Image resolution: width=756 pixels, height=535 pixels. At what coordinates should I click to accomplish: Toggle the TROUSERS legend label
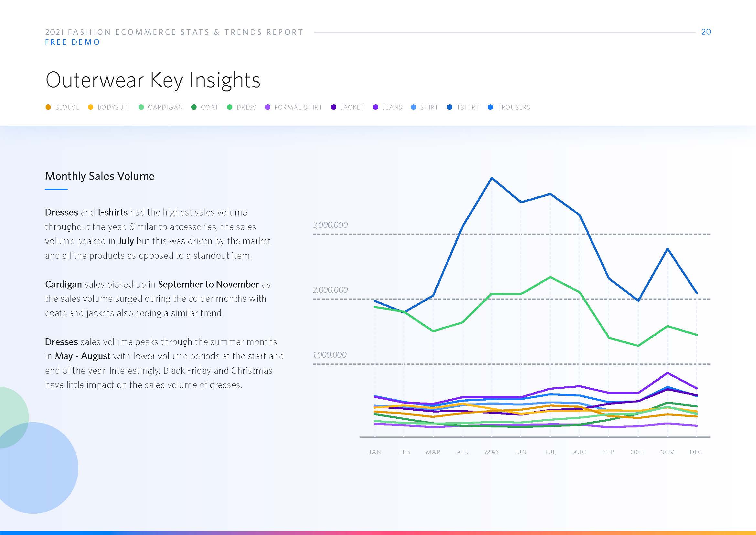(514, 107)
